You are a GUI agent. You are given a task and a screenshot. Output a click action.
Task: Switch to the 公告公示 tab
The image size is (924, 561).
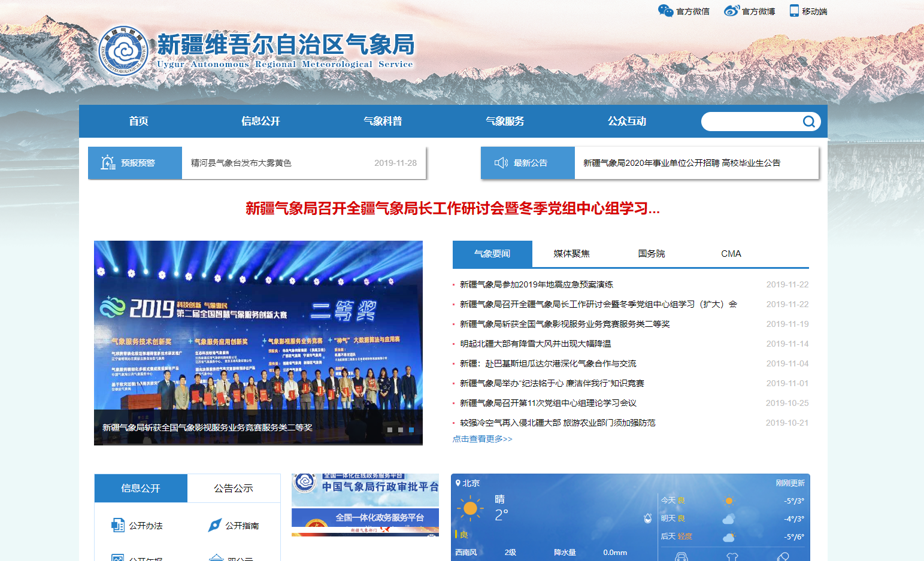234,489
